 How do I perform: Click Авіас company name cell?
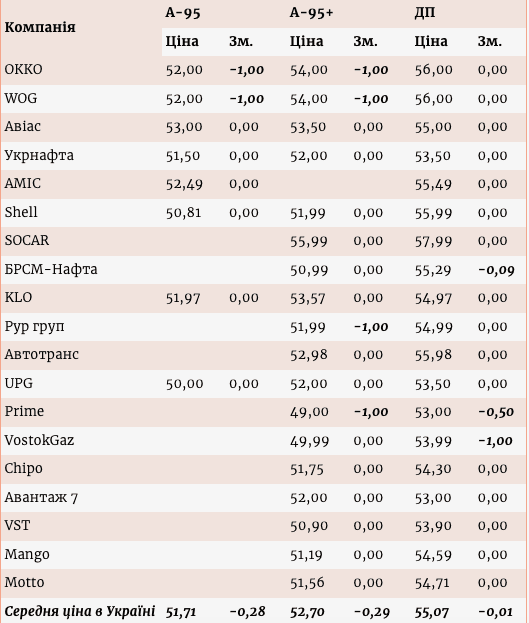tap(23, 126)
